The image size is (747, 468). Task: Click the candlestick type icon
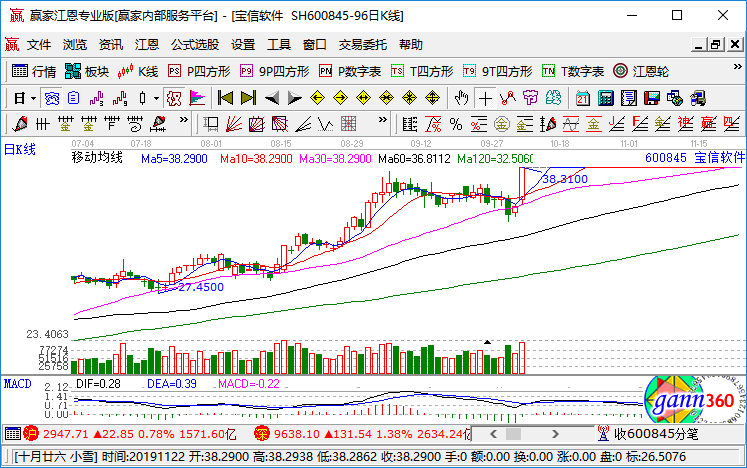click(142, 99)
